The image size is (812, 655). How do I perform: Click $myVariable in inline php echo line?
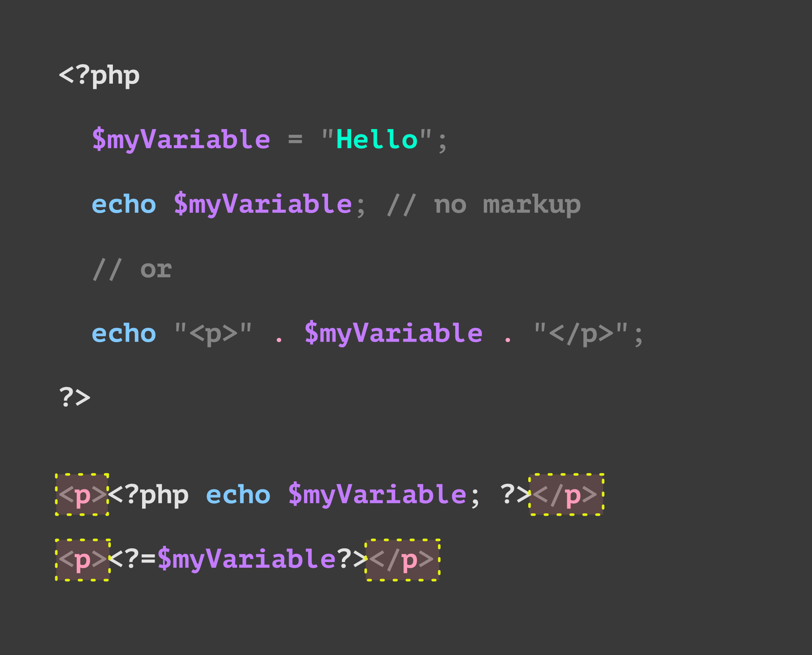377,495
